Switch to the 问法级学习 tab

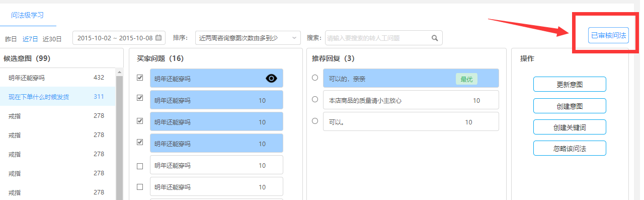[28, 15]
